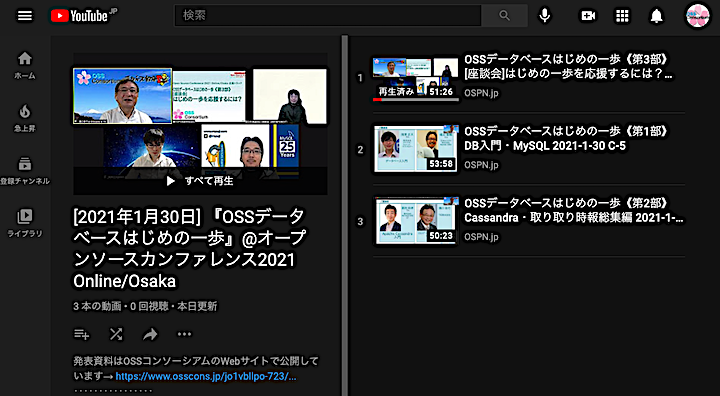Click the scrollbar beside the playlist info panel

tap(344, 216)
